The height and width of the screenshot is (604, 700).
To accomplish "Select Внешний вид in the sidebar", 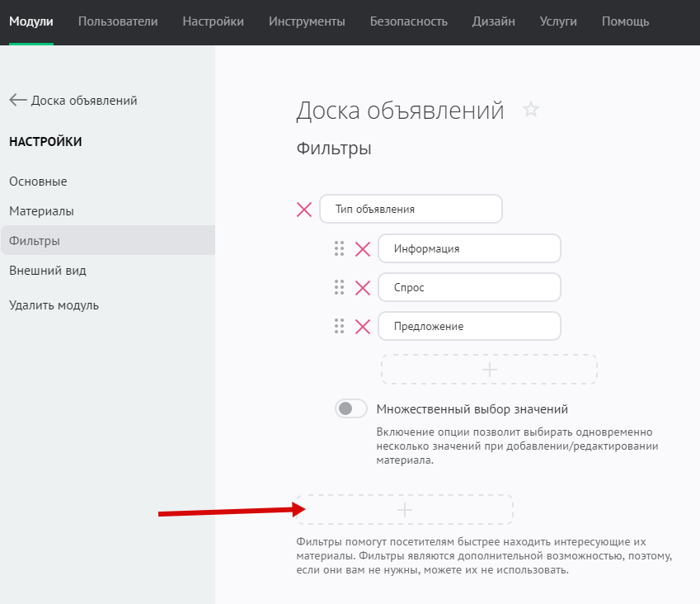I will point(48,271).
